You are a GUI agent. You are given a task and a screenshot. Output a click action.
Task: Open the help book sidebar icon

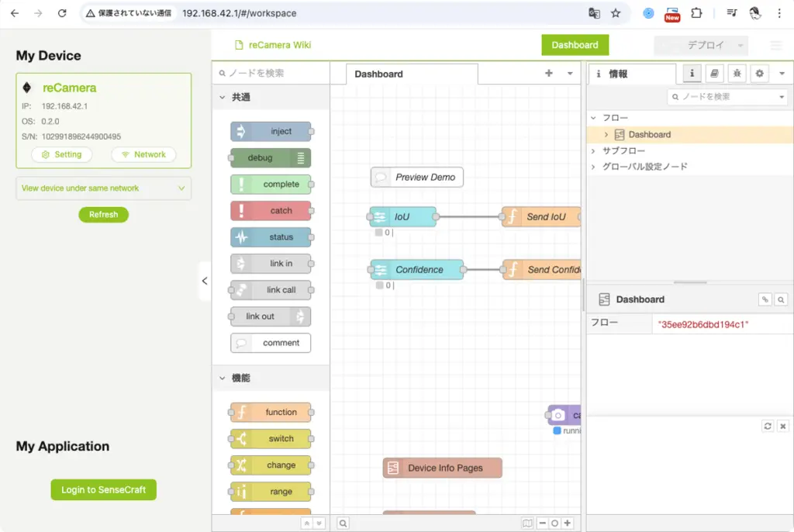714,74
